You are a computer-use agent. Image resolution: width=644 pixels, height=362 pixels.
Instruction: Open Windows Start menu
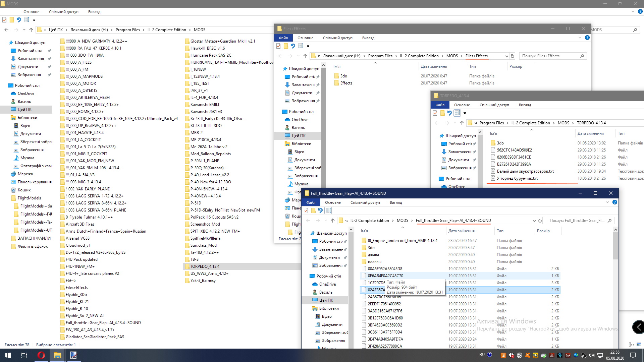[x=8, y=355]
